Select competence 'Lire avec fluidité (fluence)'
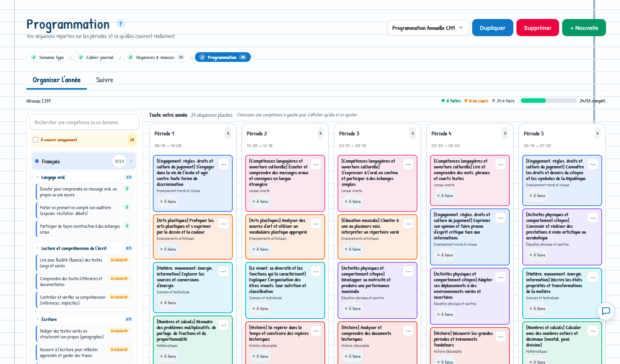The image size is (620, 364). point(84,263)
